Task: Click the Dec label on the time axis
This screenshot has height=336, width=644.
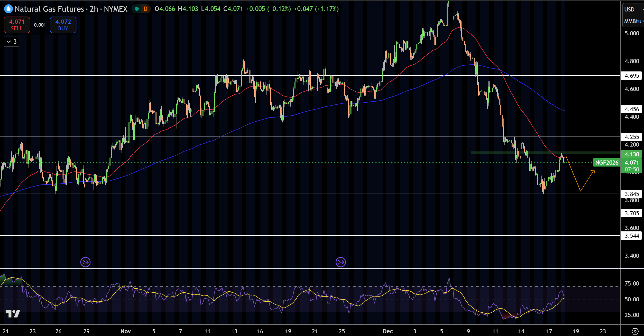Action: click(x=387, y=331)
